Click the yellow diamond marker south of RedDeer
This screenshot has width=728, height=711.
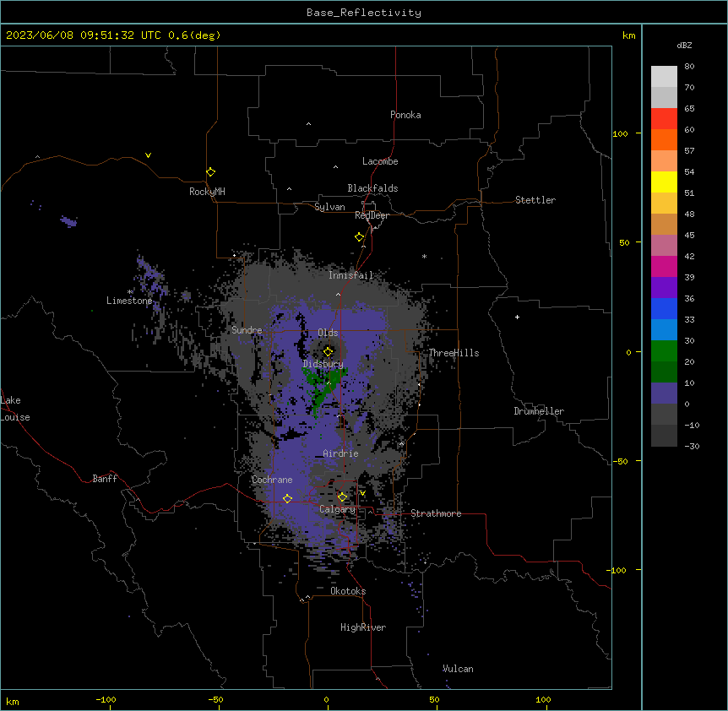[360, 237]
